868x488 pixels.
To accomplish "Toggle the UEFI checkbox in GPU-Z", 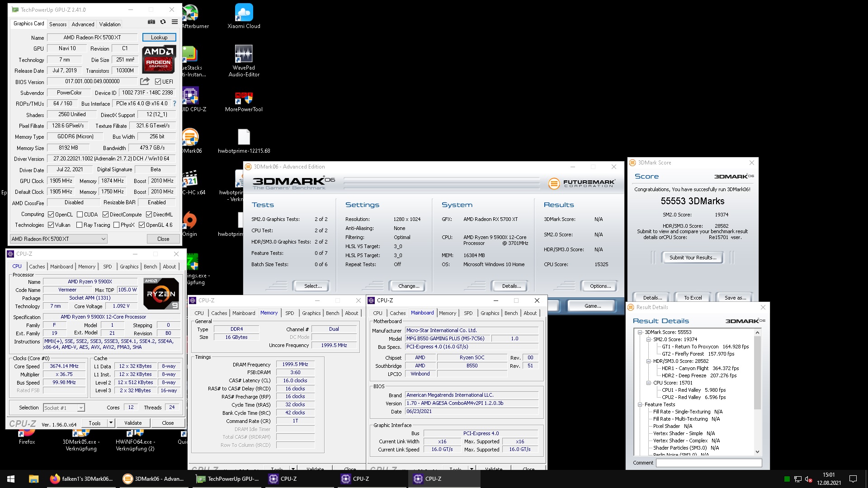I will (158, 82).
